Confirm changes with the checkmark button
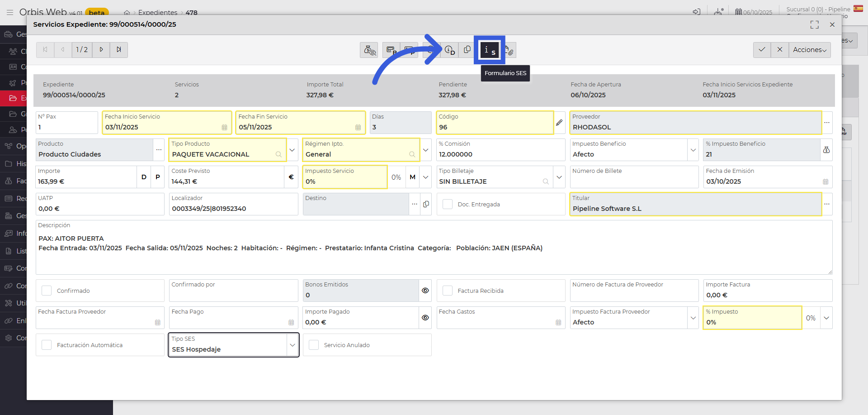868x415 pixels. pos(762,50)
